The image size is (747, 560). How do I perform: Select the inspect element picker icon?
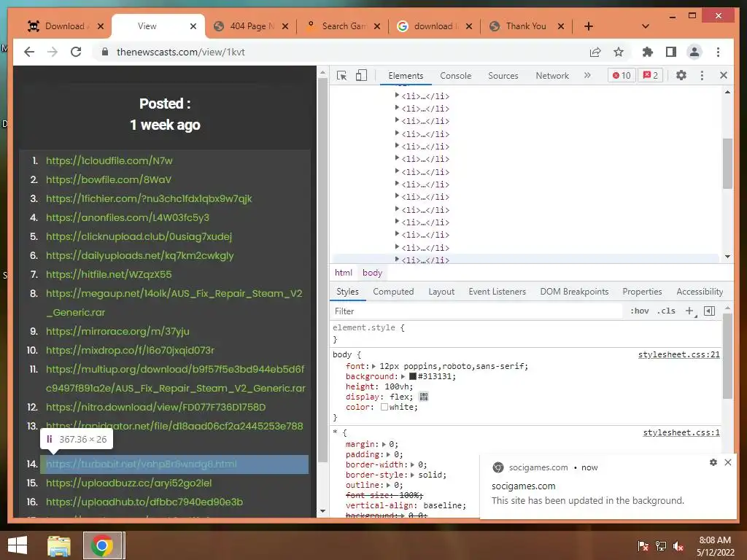tap(341, 75)
